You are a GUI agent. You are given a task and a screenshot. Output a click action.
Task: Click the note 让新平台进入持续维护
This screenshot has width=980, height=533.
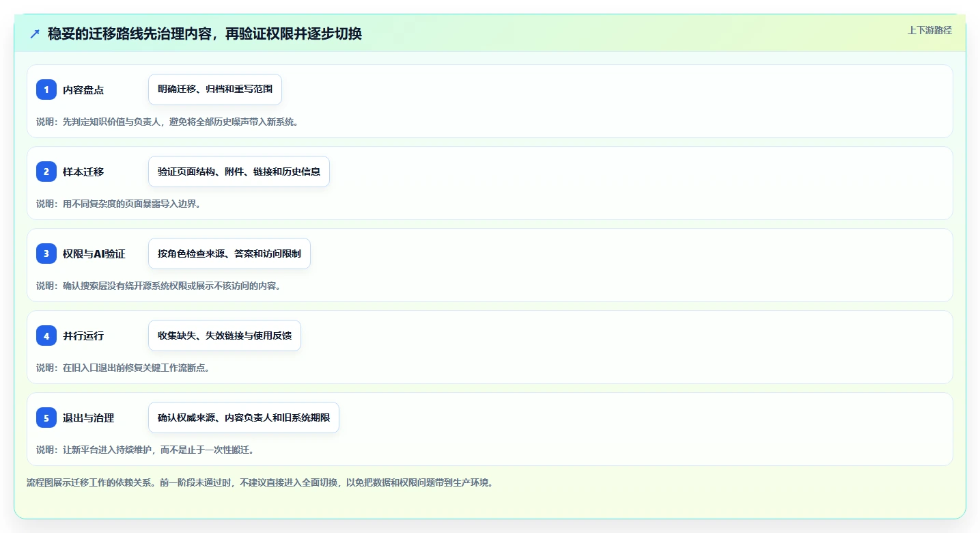145,450
